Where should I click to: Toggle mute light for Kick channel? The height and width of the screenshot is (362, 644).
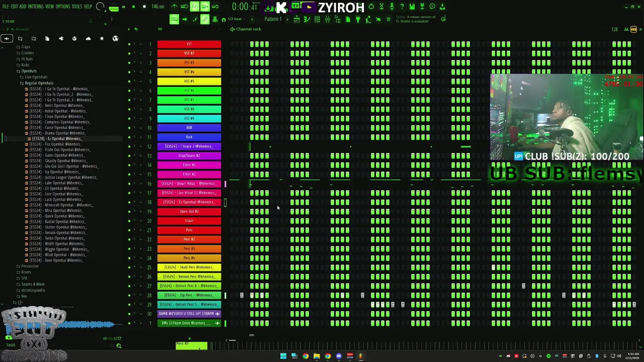pos(129,137)
